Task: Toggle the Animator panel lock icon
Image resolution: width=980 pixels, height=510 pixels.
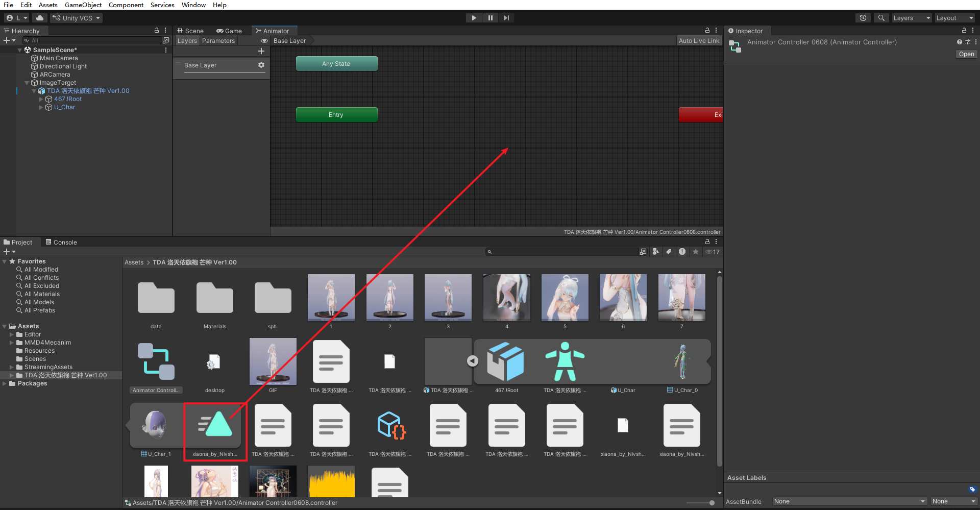Action: pyautogui.click(x=707, y=31)
